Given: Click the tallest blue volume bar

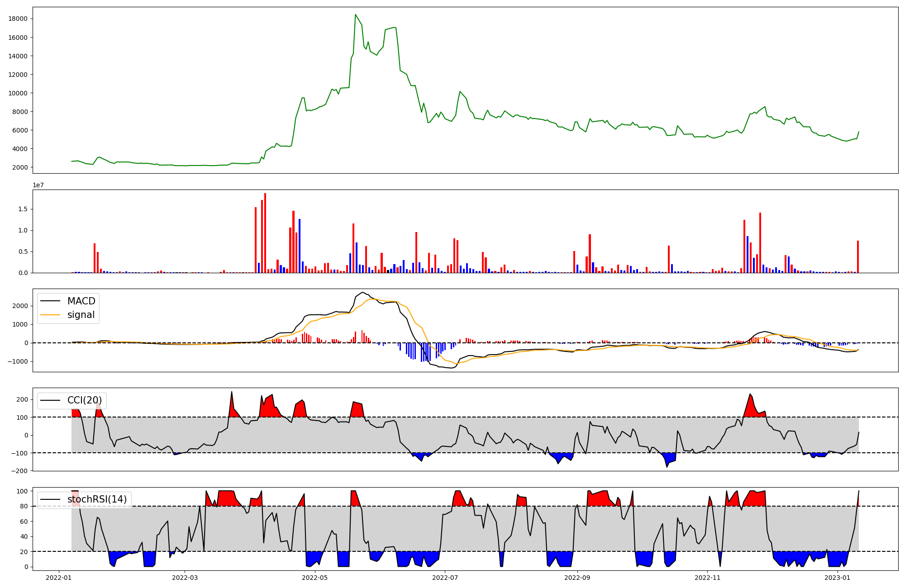Looking at the screenshot, I should pos(300,246).
